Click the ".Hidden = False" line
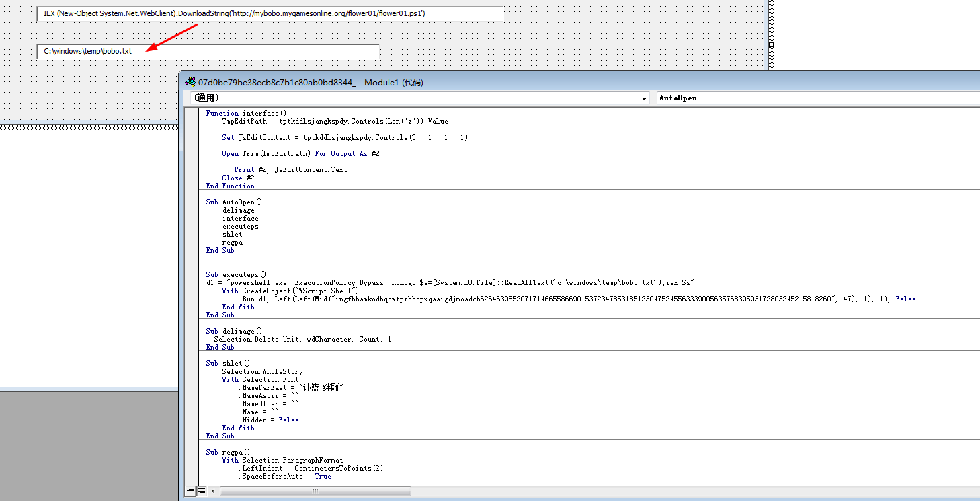Screen dimensions: 980x501 (269, 420)
